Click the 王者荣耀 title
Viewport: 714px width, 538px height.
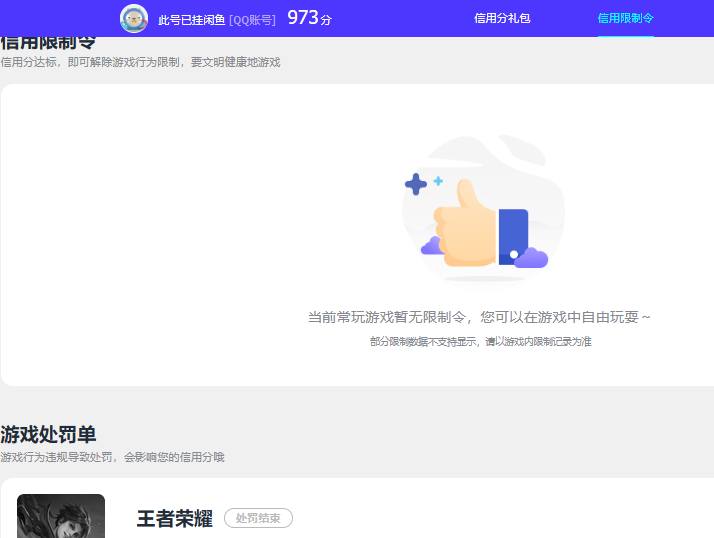click(x=174, y=518)
